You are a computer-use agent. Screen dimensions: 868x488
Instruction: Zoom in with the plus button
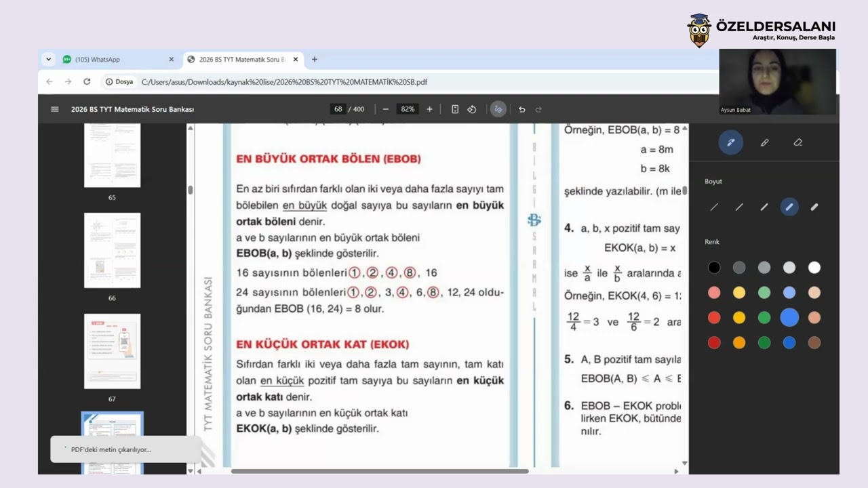click(x=429, y=109)
